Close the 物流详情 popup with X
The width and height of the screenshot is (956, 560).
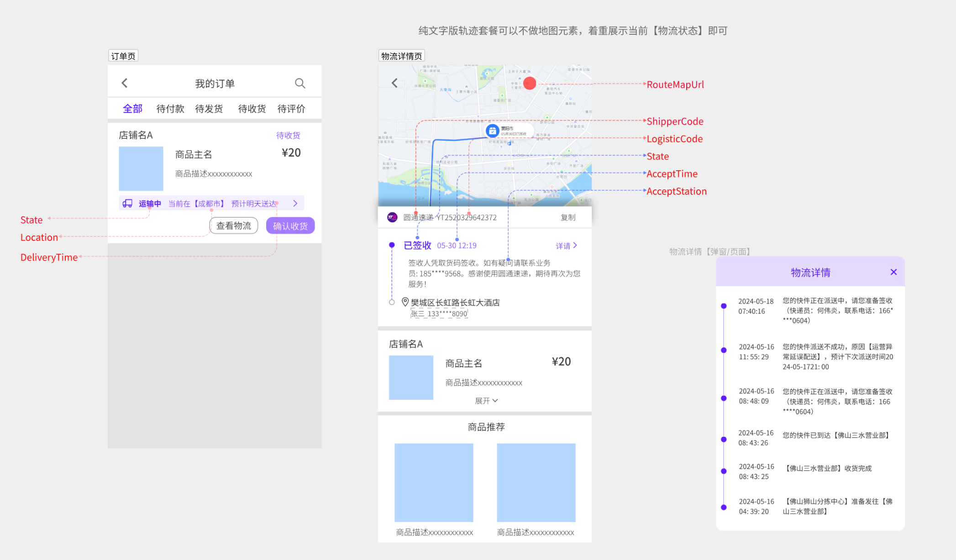pyautogui.click(x=893, y=272)
